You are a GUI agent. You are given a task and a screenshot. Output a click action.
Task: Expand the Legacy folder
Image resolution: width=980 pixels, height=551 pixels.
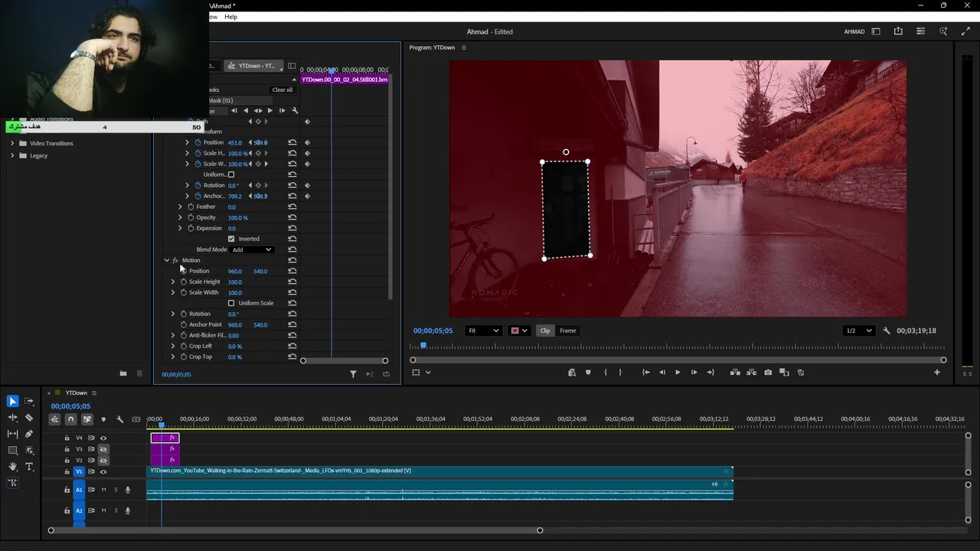[12, 155]
